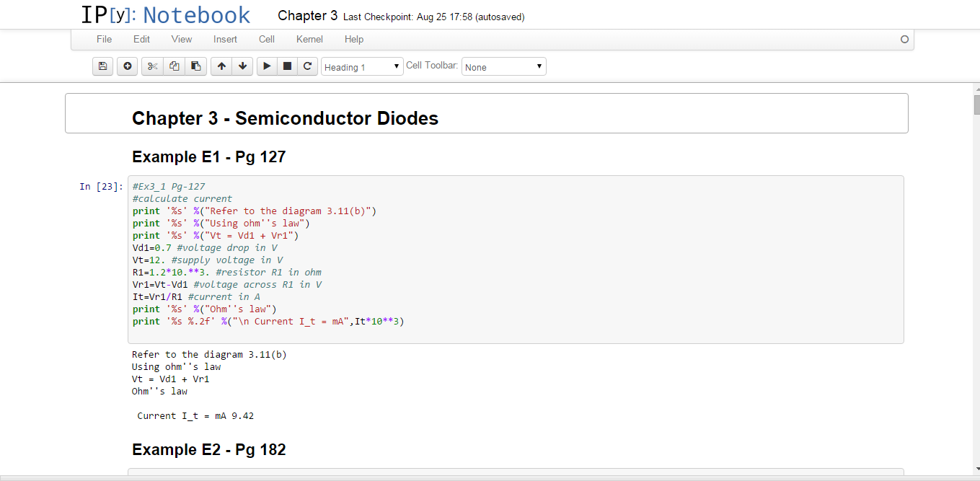Move selected cell up arrow
The width and height of the screenshot is (980, 481).
pos(221,66)
